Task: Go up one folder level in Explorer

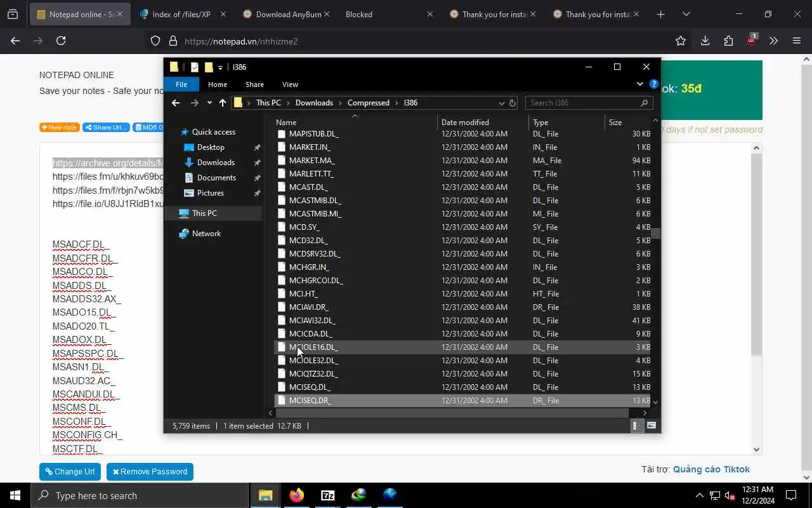Action: [x=223, y=103]
